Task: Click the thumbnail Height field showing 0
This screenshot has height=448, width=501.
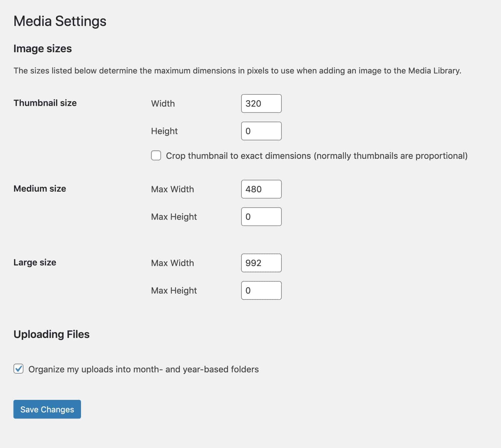Action: pos(261,131)
